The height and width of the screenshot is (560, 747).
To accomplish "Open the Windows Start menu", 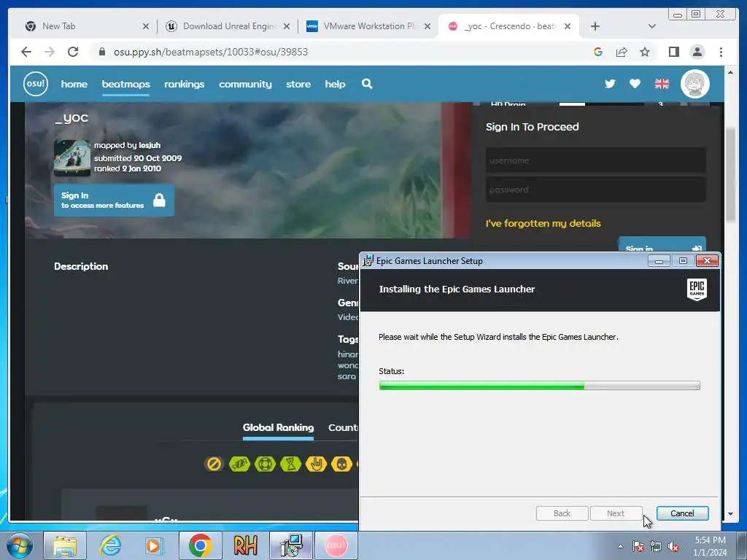I will (20, 545).
